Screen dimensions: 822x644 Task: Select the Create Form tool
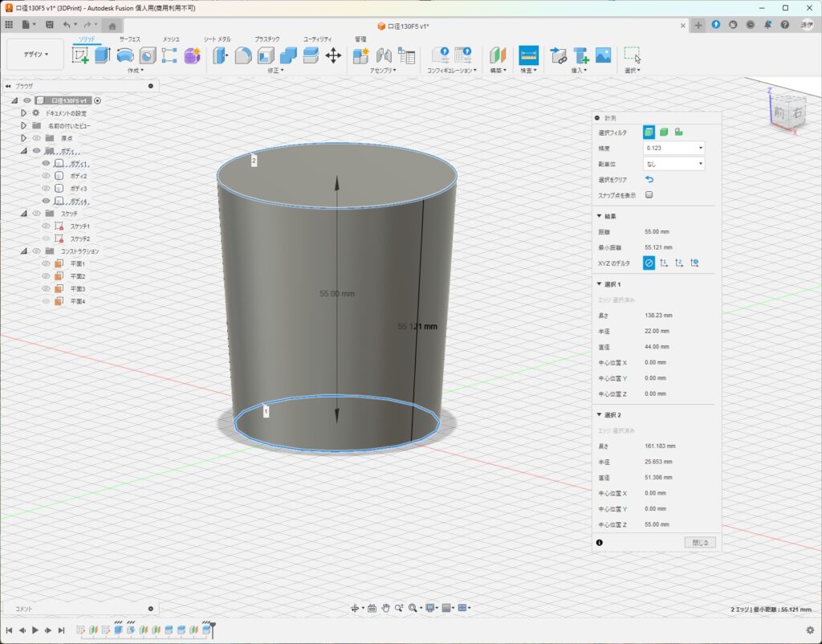click(193, 55)
